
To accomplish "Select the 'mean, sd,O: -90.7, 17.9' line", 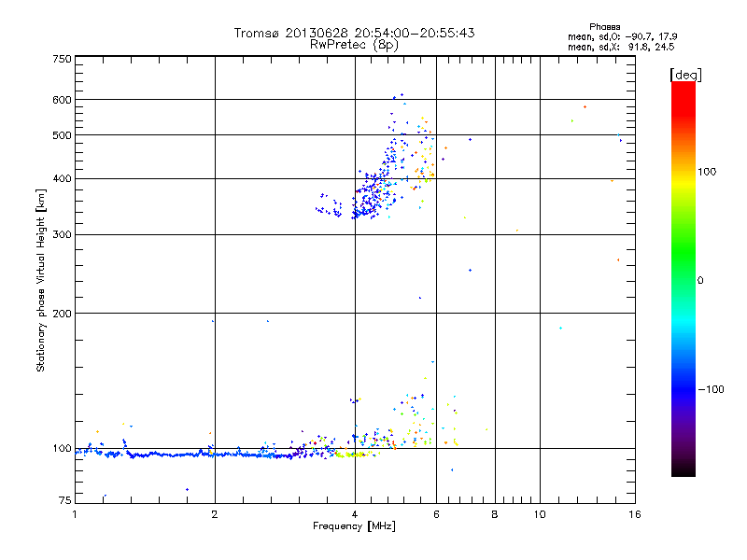I will pos(622,36).
